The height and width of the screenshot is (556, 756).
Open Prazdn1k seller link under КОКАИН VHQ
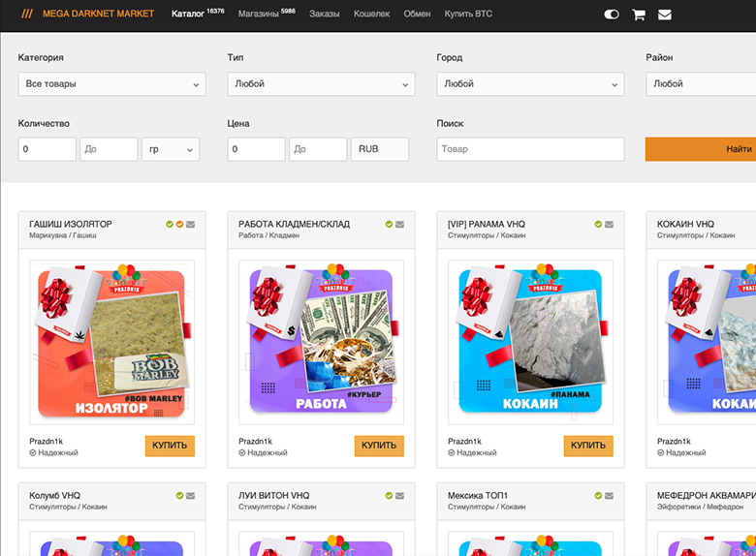click(x=674, y=441)
